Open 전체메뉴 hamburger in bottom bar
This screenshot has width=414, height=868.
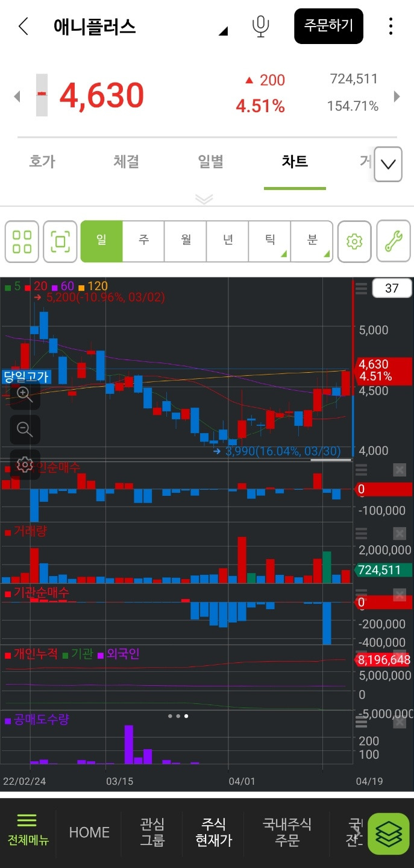[28, 830]
